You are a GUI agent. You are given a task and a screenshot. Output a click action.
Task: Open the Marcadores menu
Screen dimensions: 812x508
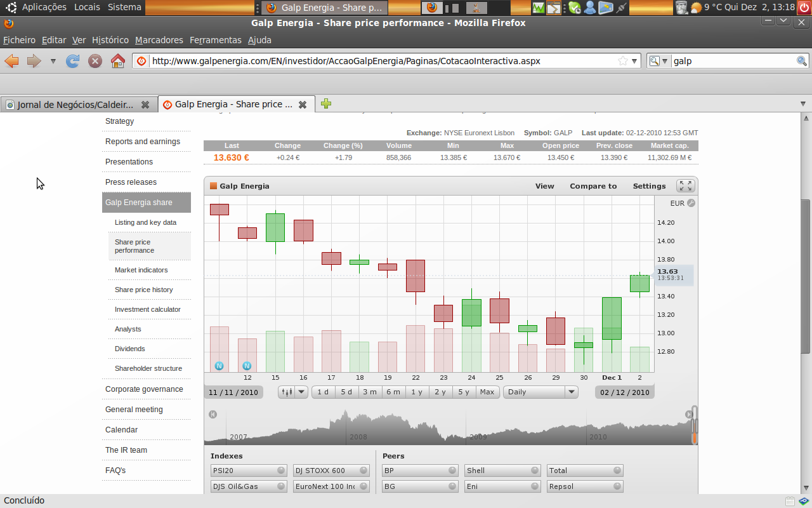coord(159,40)
